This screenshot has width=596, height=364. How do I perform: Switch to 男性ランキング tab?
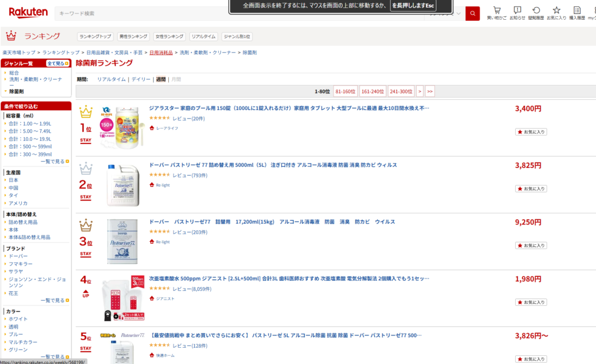coord(133,36)
